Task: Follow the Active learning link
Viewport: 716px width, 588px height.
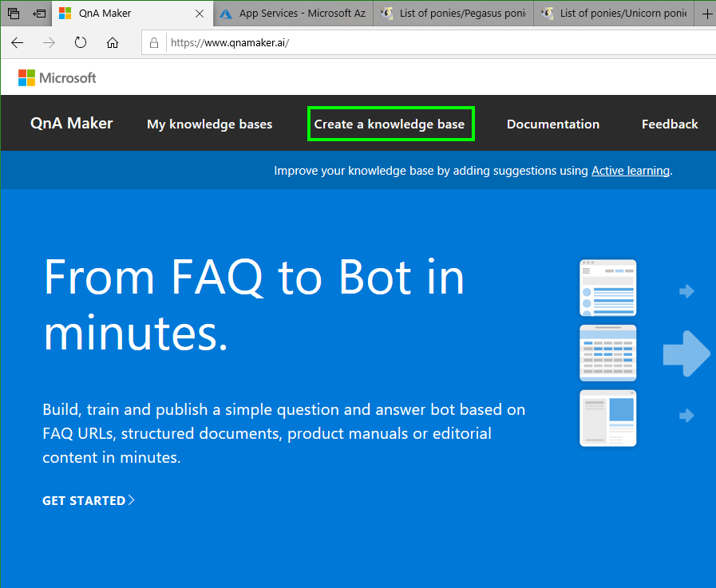Action: (631, 171)
